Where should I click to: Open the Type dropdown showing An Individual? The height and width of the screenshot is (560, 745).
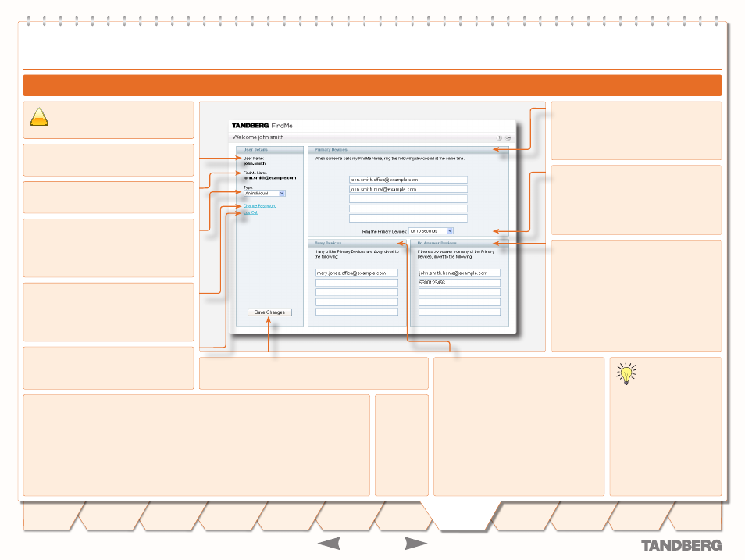(x=265, y=194)
